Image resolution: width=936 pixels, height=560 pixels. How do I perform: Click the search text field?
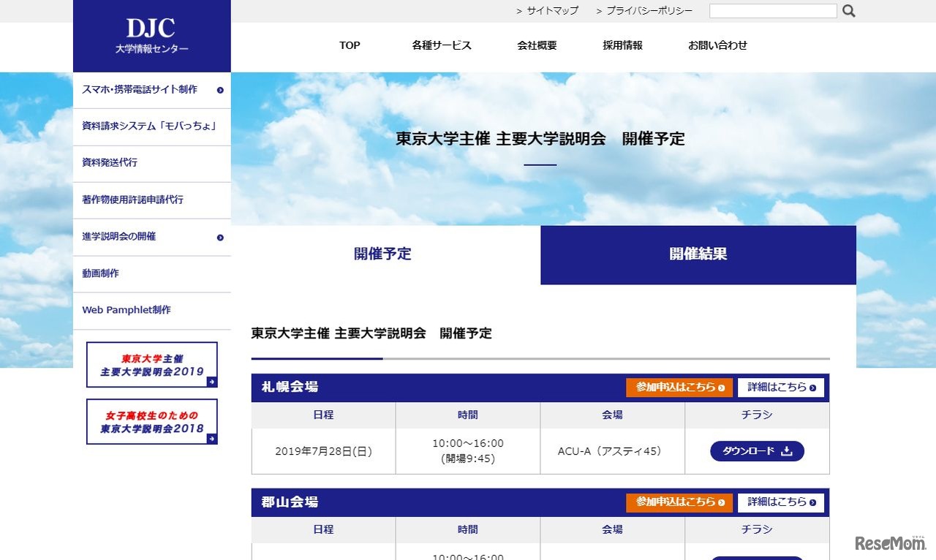(773, 11)
